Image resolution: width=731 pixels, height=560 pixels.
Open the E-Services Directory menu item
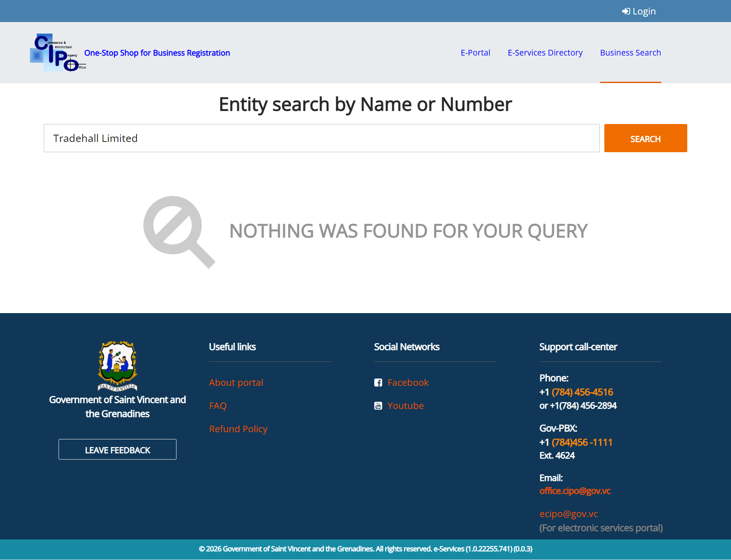click(x=545, y=52)
